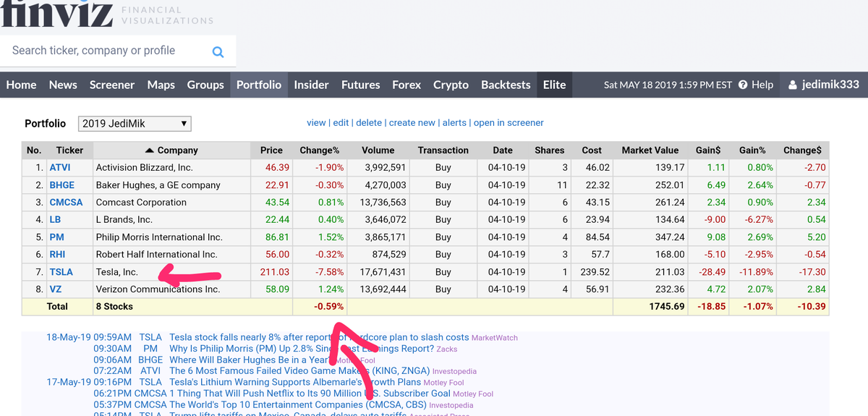
Task: Open the Backtests page
Action: (506, 85)
